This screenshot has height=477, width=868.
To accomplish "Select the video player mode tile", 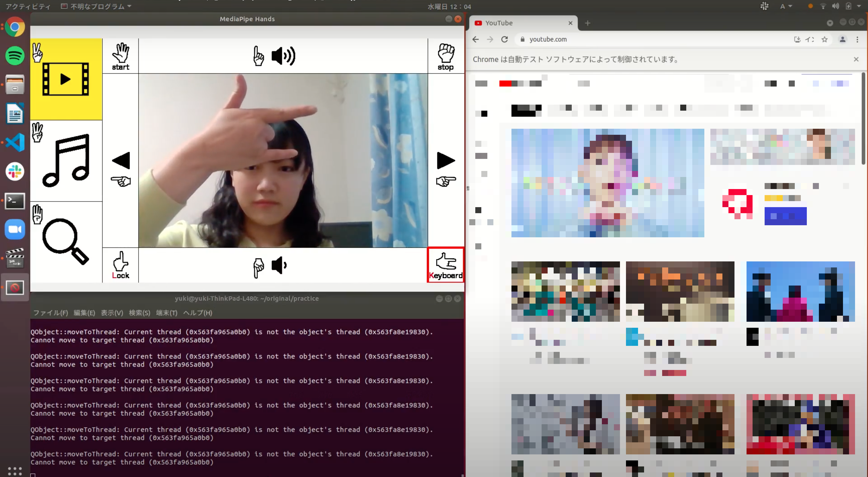I will (x=66, y=79).
